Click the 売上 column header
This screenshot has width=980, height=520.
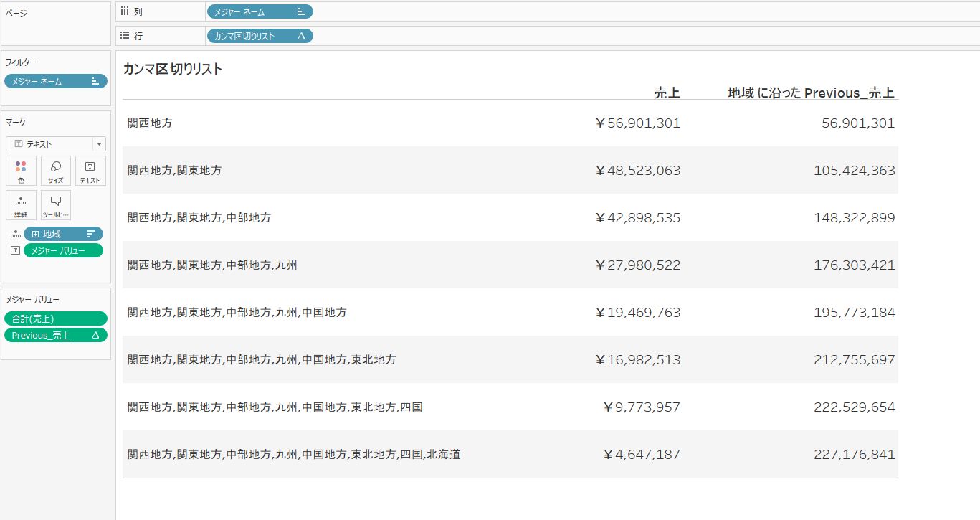coord(667,93)
